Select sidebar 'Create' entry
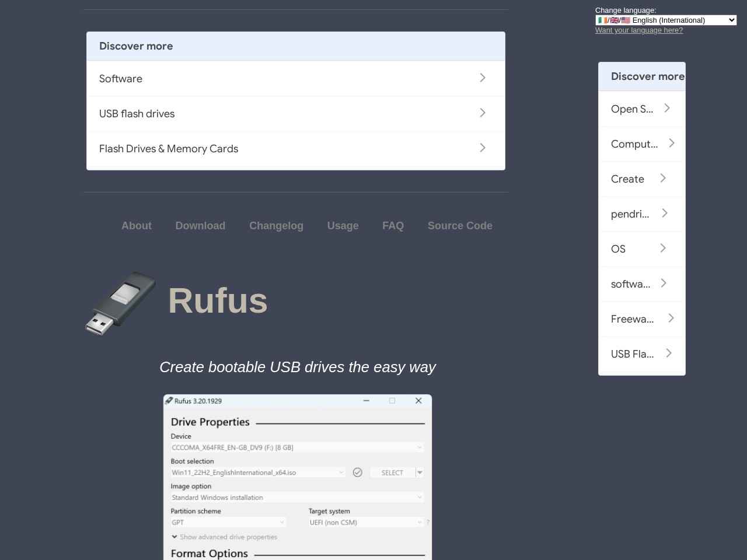Screen dimensions: 747x560 tap(642, 179)
